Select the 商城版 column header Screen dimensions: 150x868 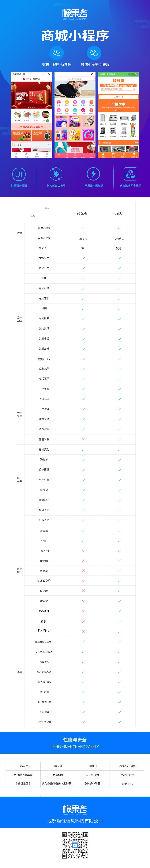point(82,213)
